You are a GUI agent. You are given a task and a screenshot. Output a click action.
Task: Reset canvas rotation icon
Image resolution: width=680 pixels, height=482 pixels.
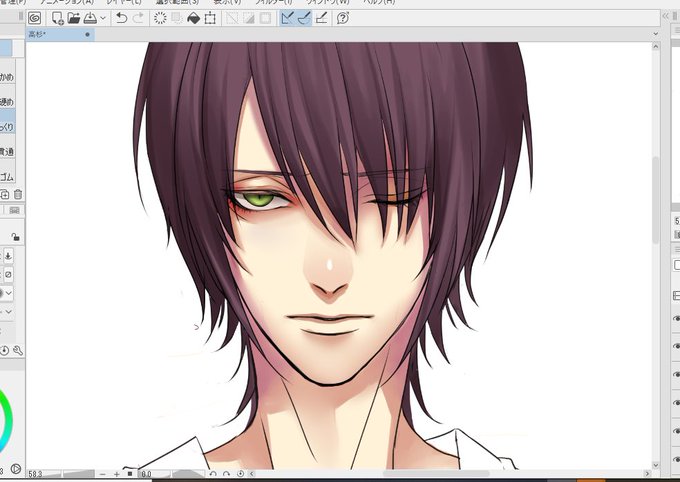point(241,474)
